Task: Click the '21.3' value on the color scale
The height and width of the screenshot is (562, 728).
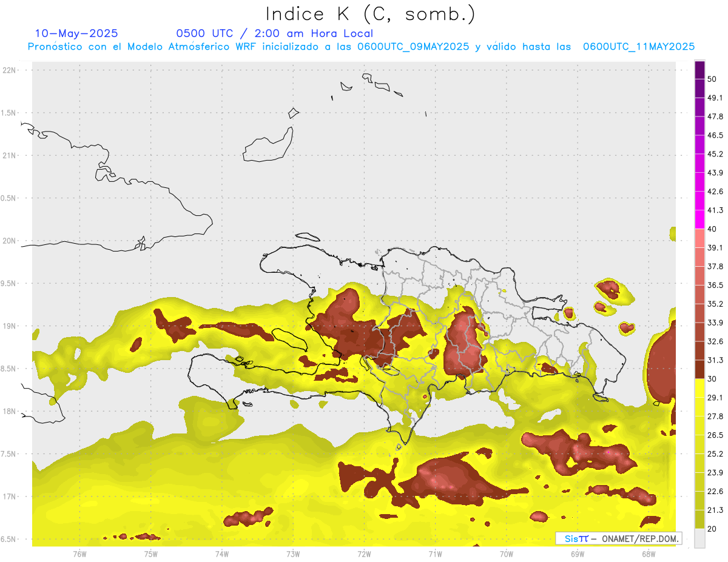Action: 715,510
